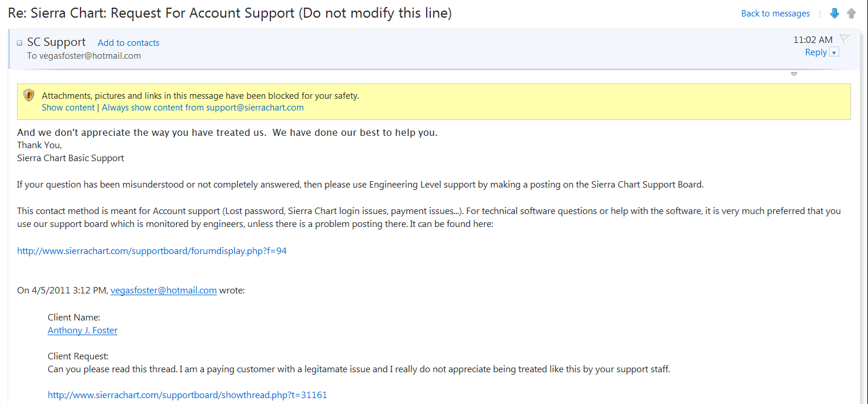Open the Reply dropdown arrow
This screenshot has height=404, width=868.
point(834,52)
